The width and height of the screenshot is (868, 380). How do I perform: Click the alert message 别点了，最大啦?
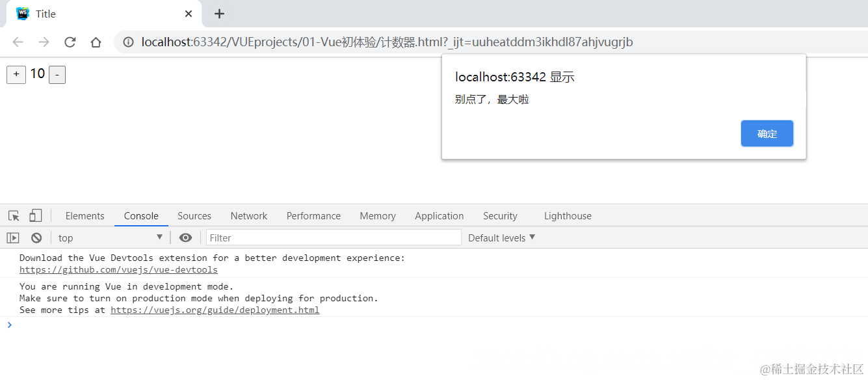pos(492,100)
